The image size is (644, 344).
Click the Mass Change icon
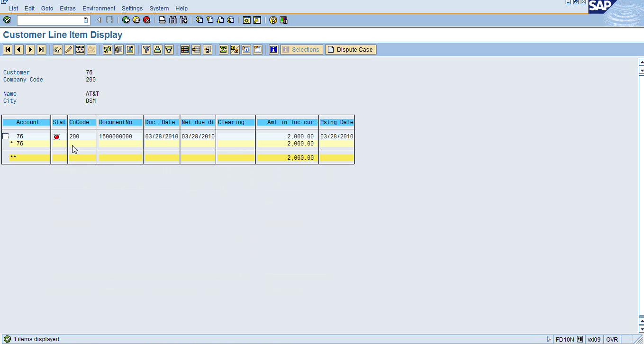click(x=80, y=49)
